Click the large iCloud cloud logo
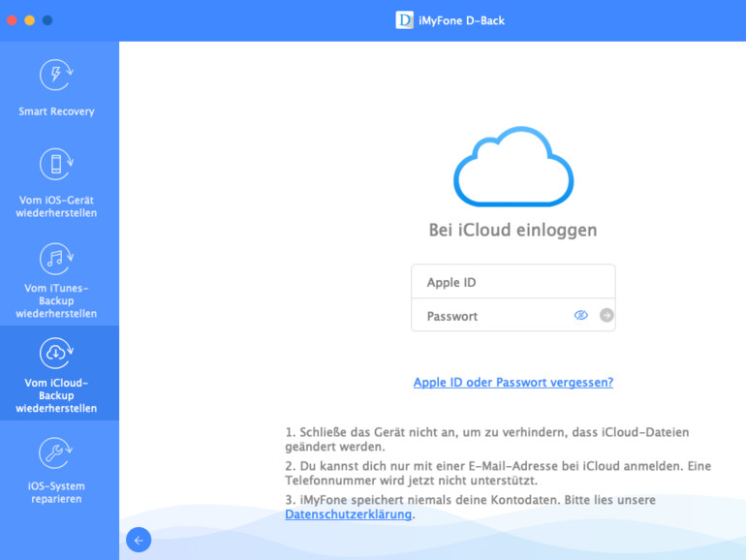 click(513, 167)
